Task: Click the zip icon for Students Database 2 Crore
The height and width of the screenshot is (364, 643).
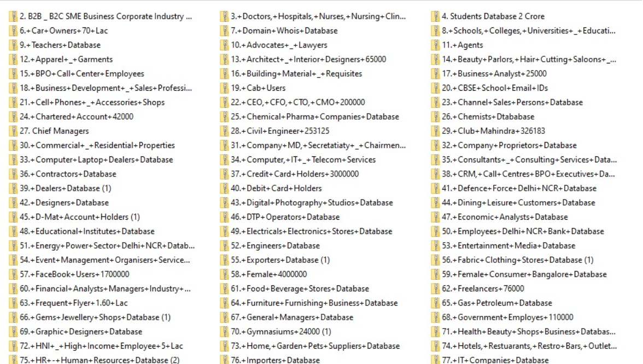Action: pos(435,16)
